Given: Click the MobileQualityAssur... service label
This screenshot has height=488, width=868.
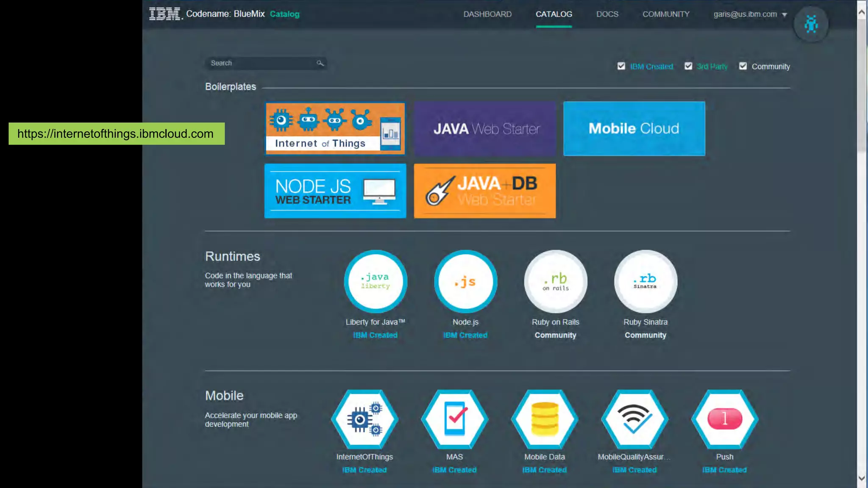Looking at the screenshot, I should coord(634,457).
